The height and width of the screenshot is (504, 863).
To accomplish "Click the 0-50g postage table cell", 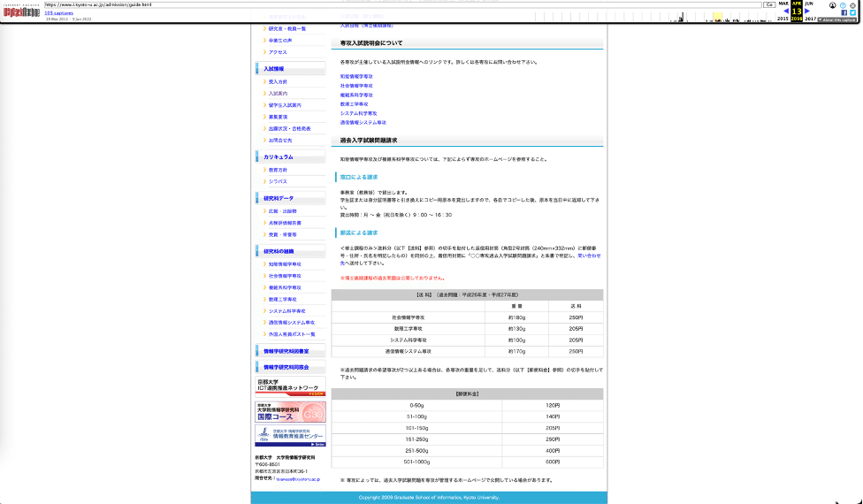I will (x=416, y=406).
